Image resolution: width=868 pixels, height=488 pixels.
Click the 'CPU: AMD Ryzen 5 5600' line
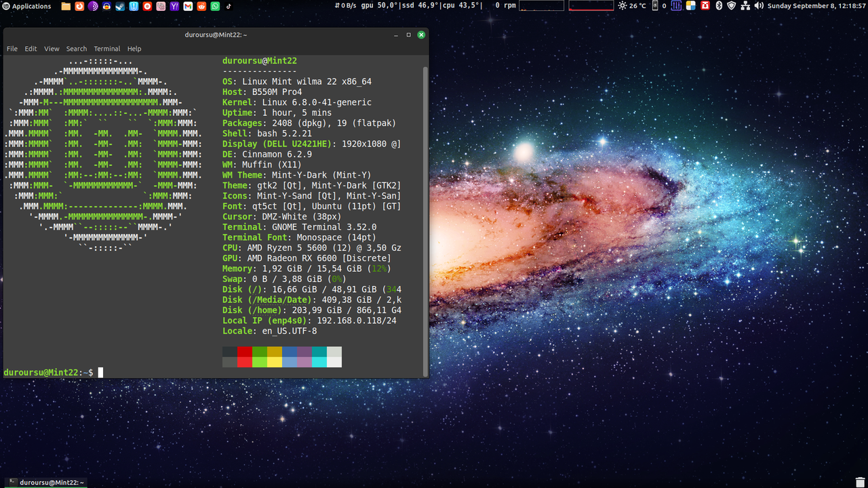[x=312, y=248]
